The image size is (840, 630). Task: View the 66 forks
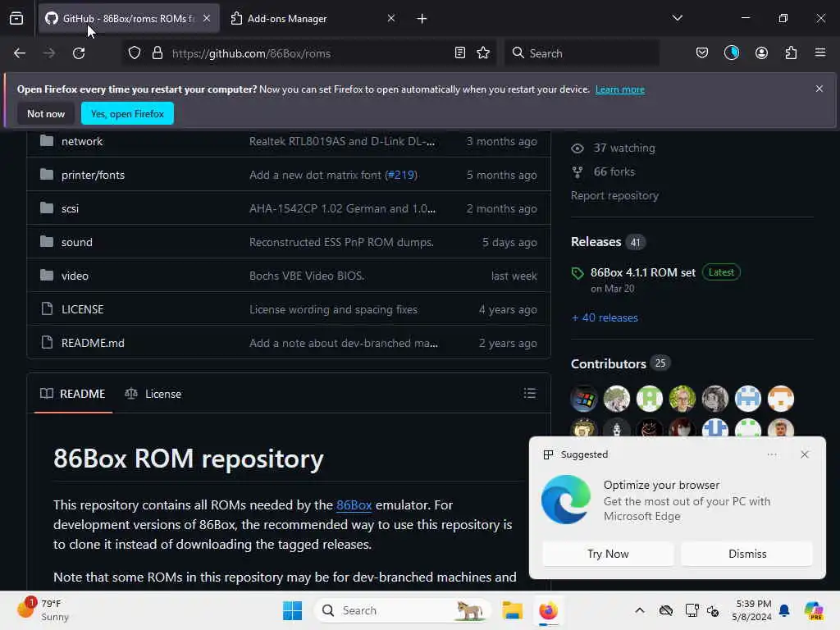604,172
